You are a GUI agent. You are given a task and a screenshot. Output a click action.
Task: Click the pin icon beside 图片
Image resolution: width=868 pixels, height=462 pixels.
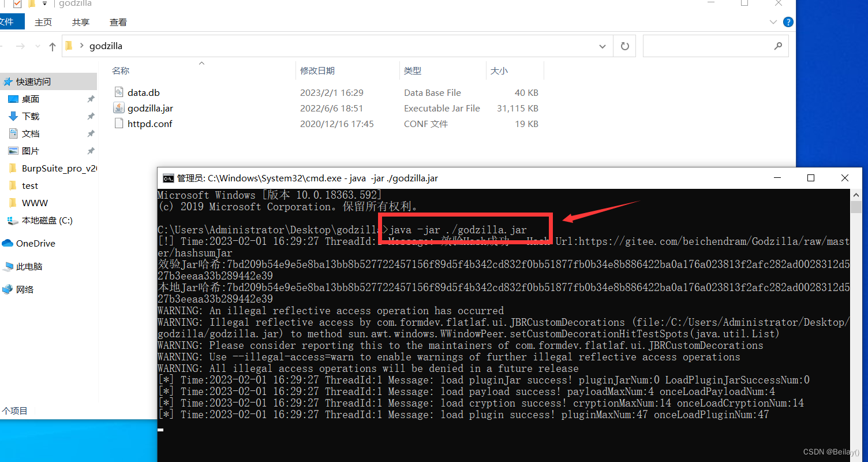(x=91, y=151)
